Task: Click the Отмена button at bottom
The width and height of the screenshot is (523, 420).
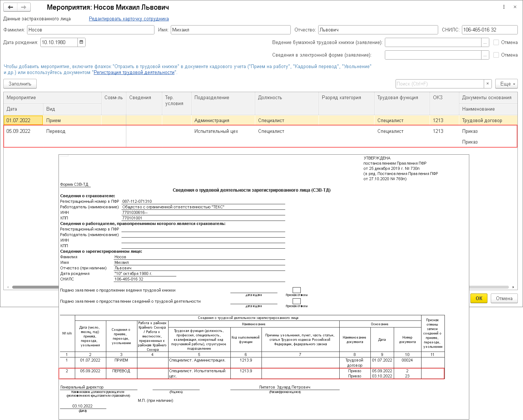Action: (504, 298)
